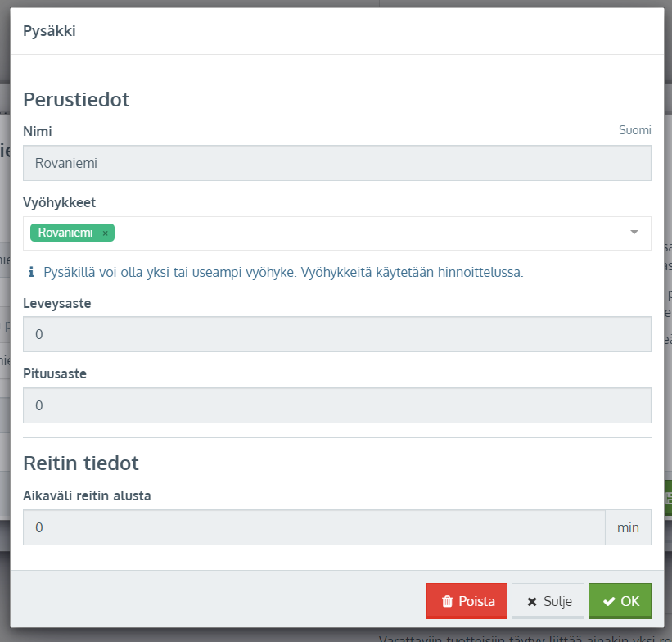This screenshot has width=672, height=642.
Task: Click the Perustiedot section heading
Action: (76, 100)
